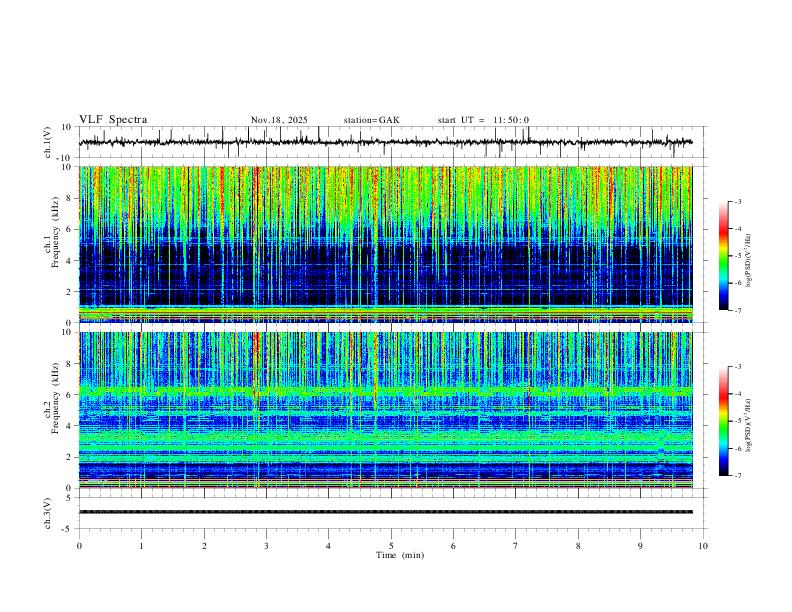Viewport: 792px width, 612px height.
Task: Click the ch.2 Frequency (kHz) axis label
Action: [x=52, y=398]
